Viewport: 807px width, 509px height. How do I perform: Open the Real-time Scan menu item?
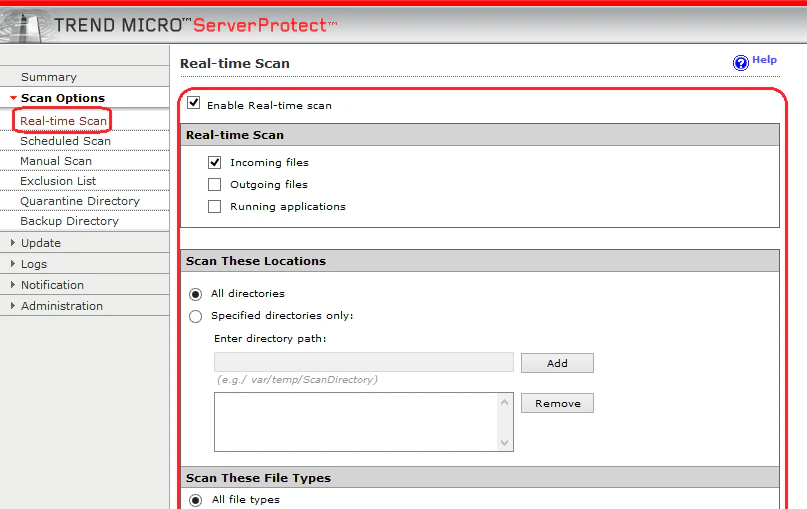(63, 121)
